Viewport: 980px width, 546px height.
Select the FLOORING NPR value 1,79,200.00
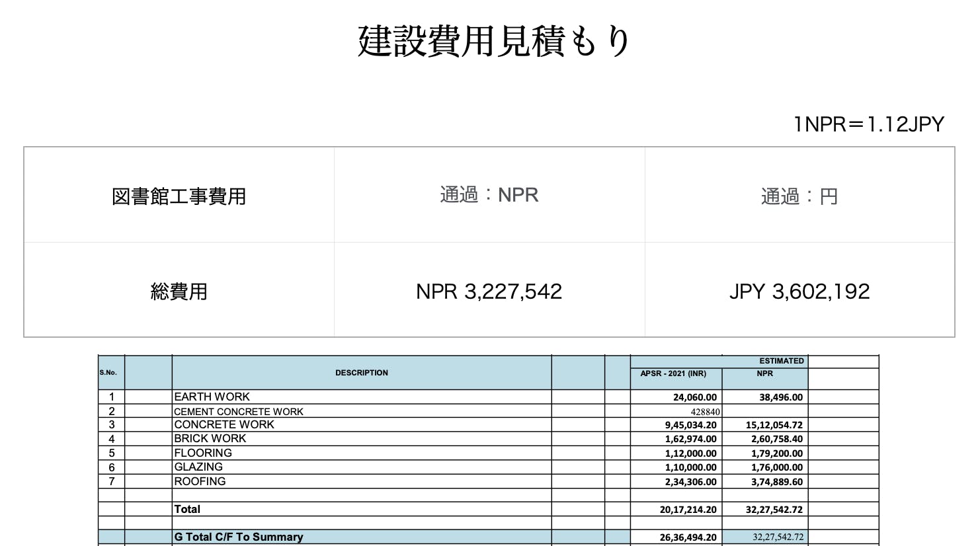click(776, 453)
